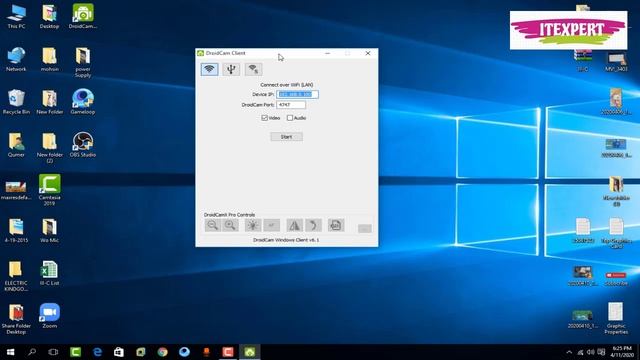The height and width of the screenshot is (360, 640).
Task: Uncheck the Video checkbox
Action: (264, 118)
